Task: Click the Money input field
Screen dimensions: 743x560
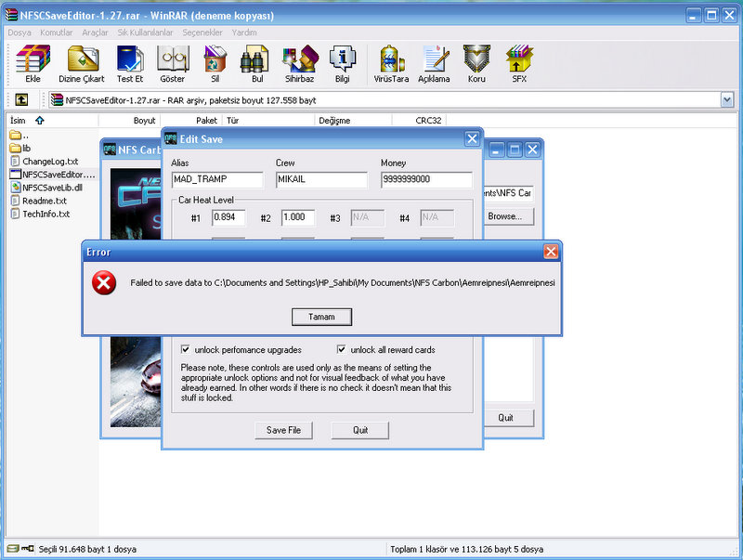Action: [426, 179]
